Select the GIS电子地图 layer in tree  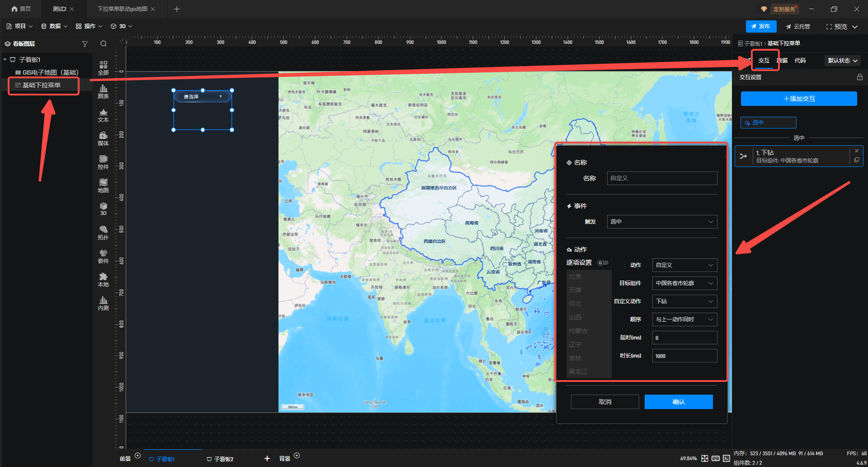[x=50, y=72]
